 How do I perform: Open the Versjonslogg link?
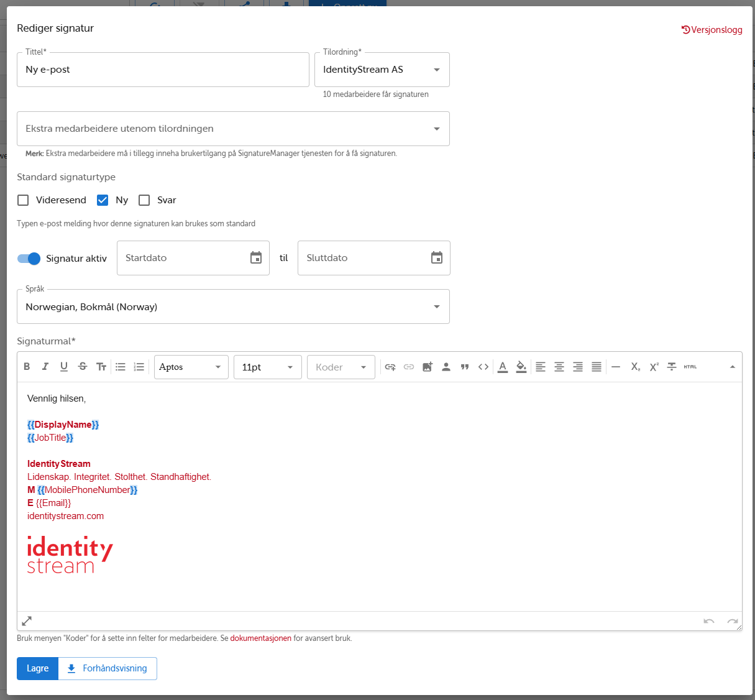712,30
